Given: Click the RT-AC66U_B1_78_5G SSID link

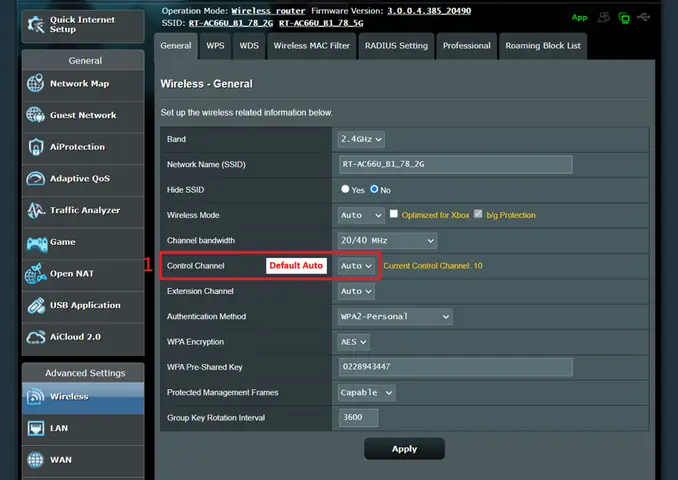Looking at the screenshot, I should pyautogui.click(x=321, y=23).
